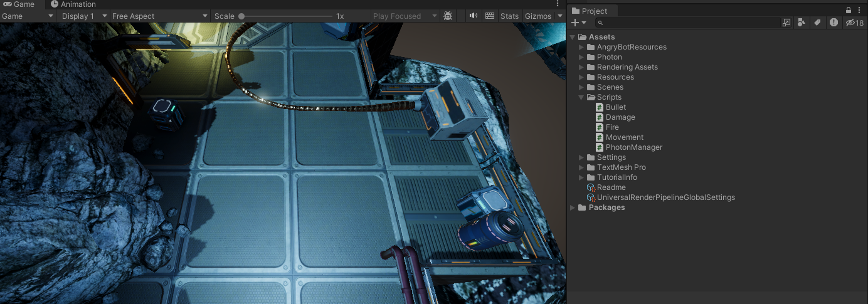
Task: Open search in a new window icon
Action: [x=786, y=23]
